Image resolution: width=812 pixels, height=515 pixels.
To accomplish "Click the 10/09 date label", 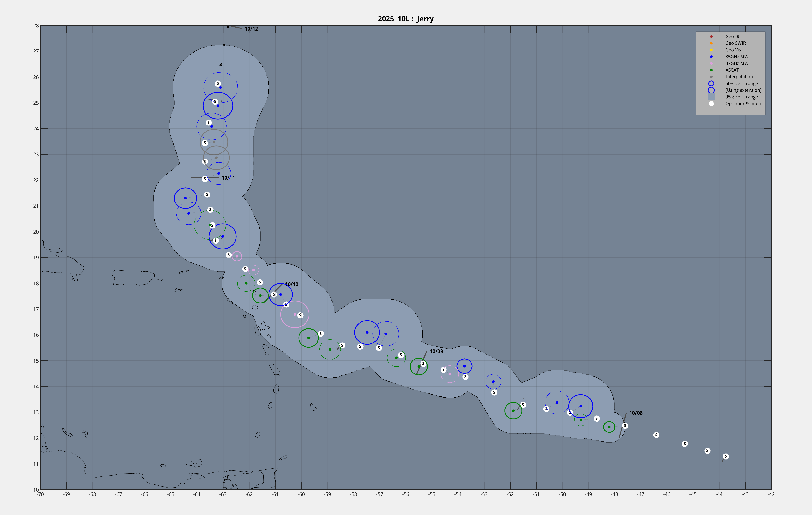I will click(x=436, y=351).
